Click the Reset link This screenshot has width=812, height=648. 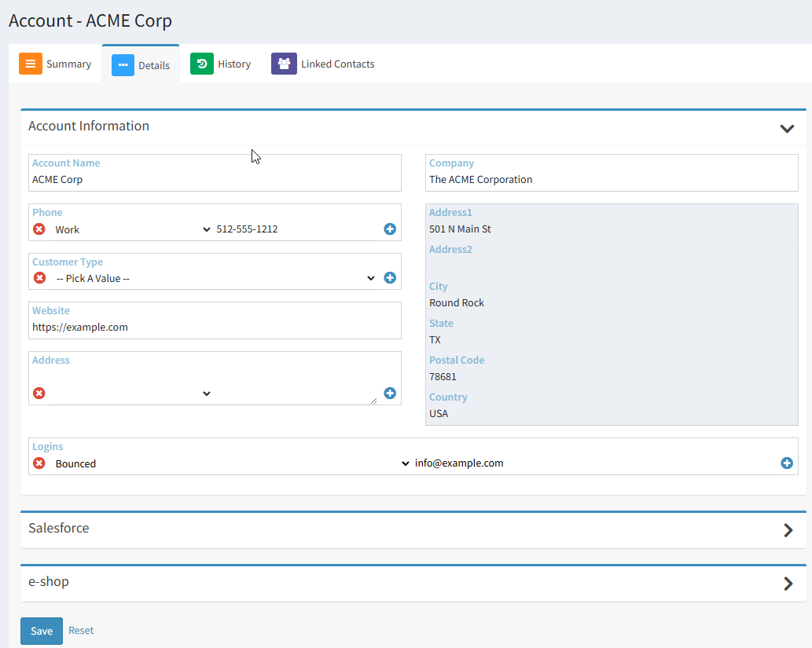81,631
